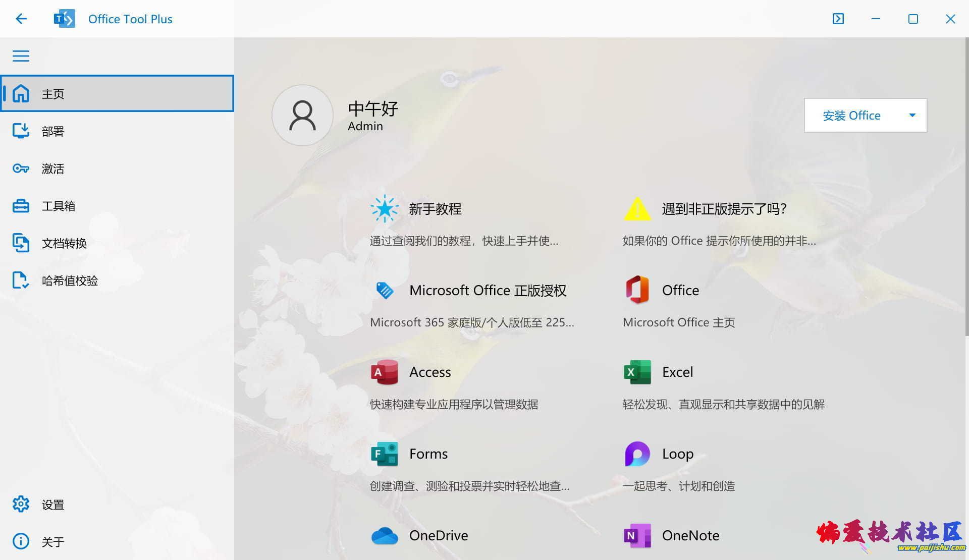Click description 快速构建专业应用程序以管理数据
The height and width of the screenshot is (560, 969).
coord(454,404)
